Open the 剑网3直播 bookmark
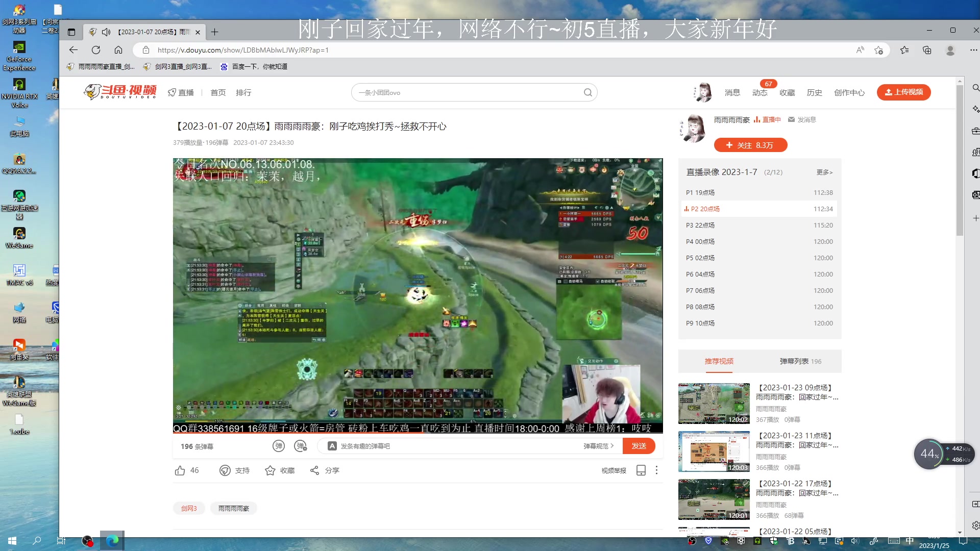 click(178, 67)
